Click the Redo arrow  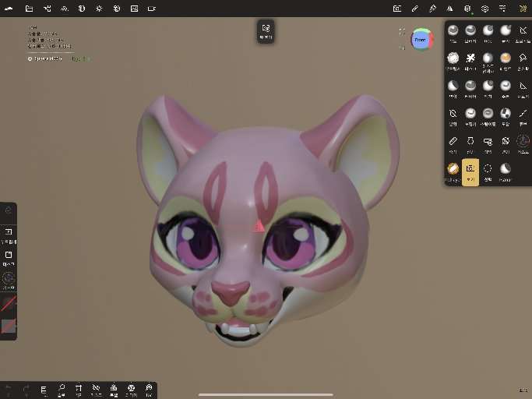click(26, 390)
